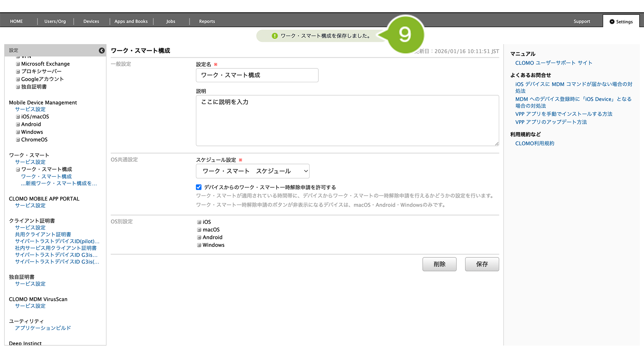Expand the Android node under OS別設定

click(x=199, y=237)
